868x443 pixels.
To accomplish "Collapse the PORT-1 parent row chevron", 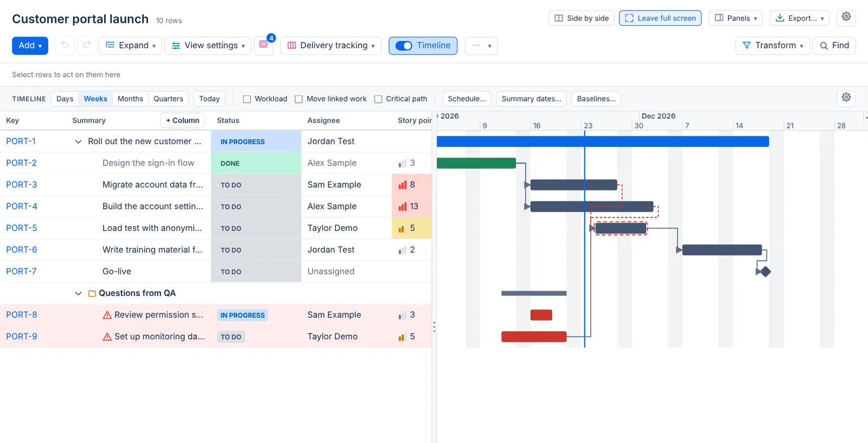I will click(78, 142).
